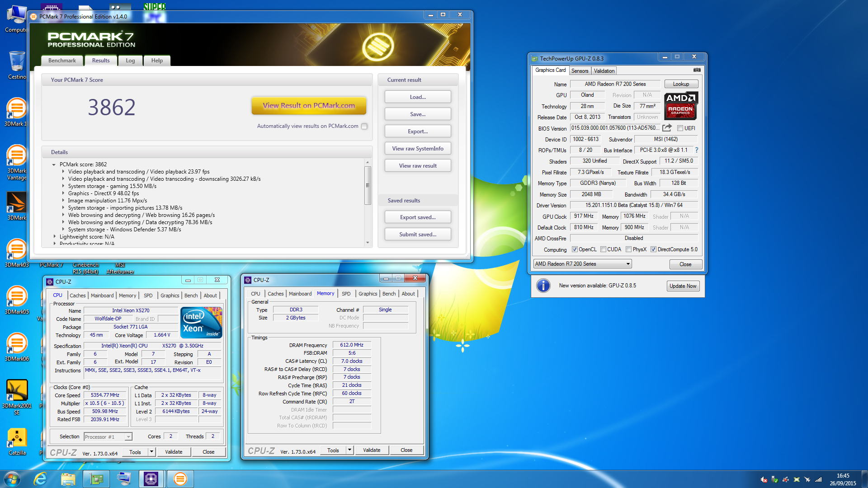This screenshot has width=868, height=488.
Task: Toggle the UEFI checkbox in GPU-Z
Action: point(679,128)
